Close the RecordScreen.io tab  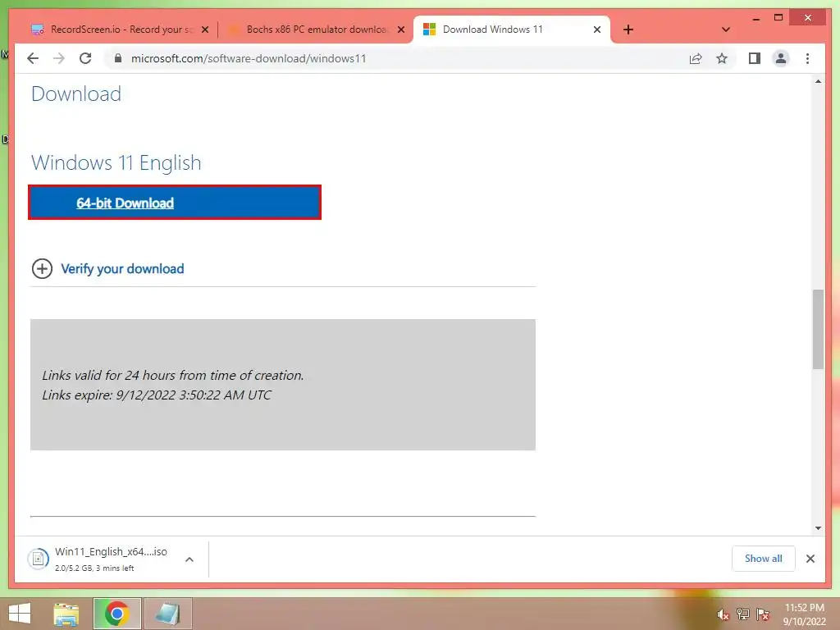coord(204,30)
